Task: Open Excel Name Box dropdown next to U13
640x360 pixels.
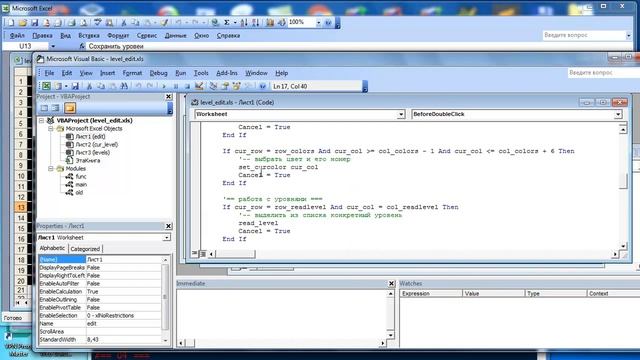Action: tap(53, 46)
